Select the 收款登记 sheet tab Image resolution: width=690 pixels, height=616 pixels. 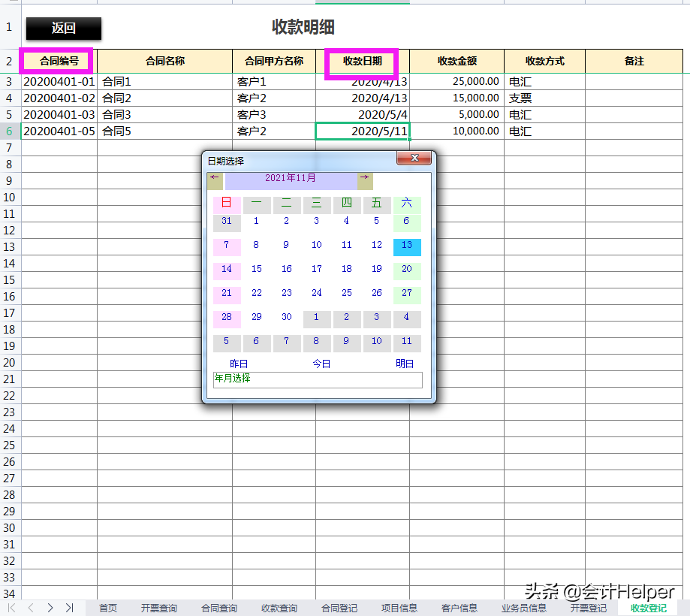(649, 608)
